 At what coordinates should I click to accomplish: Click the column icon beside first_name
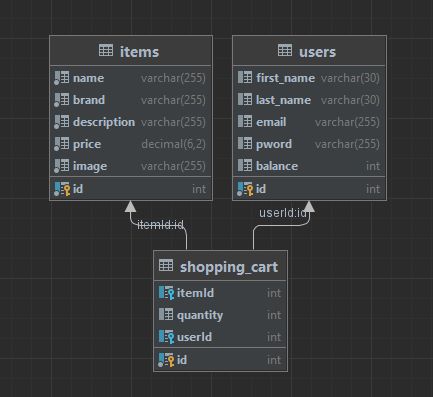pyautogui.click(x=245, y=78)
